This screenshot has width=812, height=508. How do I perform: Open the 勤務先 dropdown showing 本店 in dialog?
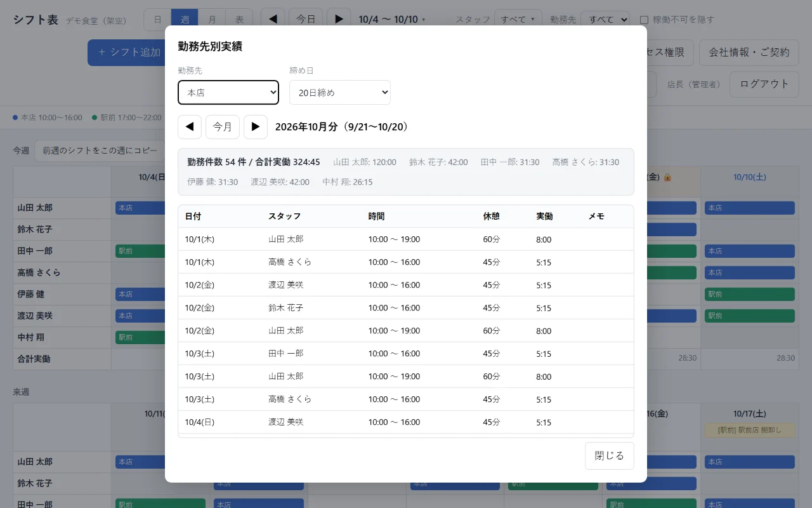coord(228,93)
